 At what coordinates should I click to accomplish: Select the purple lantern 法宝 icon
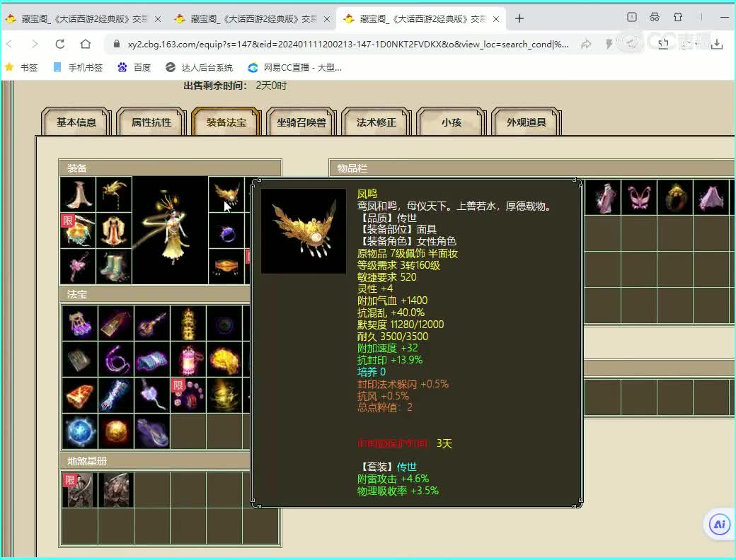80,323
